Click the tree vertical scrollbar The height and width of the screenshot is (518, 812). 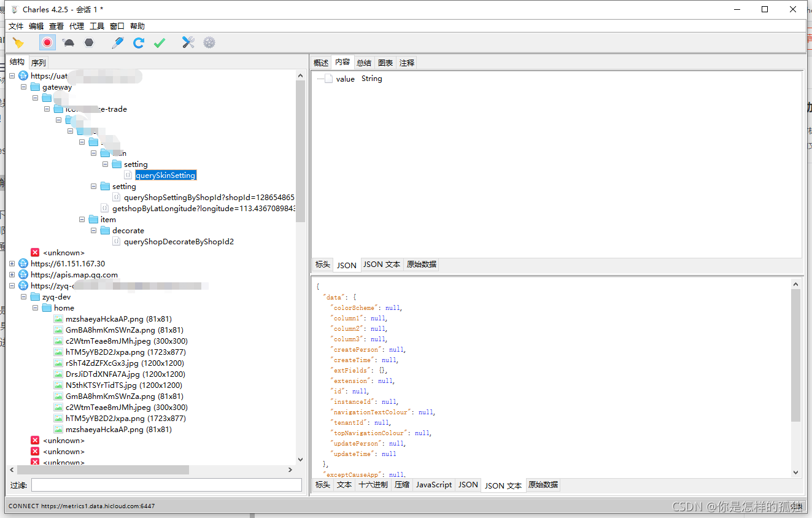(300, 151)
